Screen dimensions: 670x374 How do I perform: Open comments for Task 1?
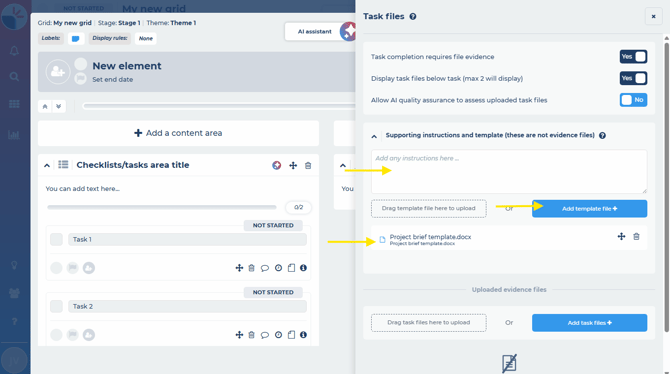tap(264, 268)
